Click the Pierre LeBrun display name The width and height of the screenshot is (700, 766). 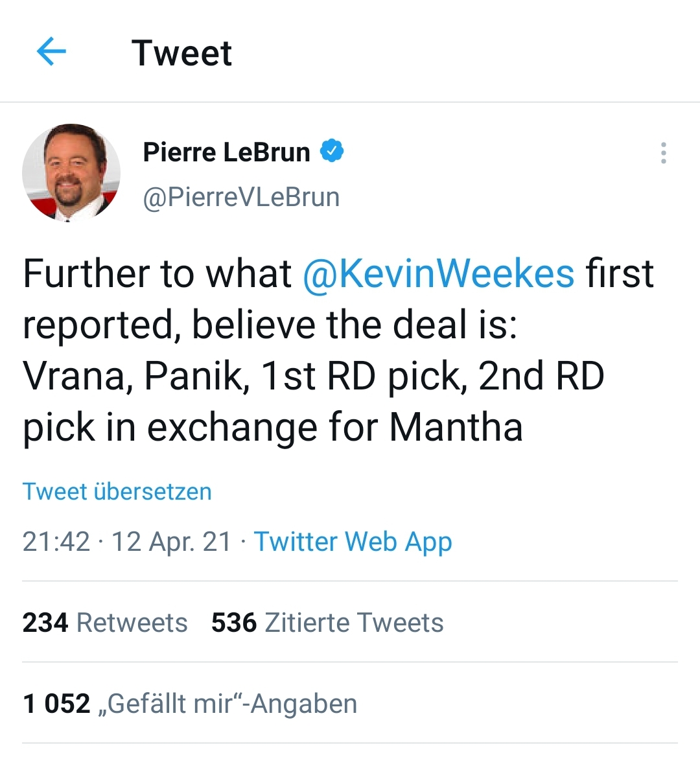[226, 152]
